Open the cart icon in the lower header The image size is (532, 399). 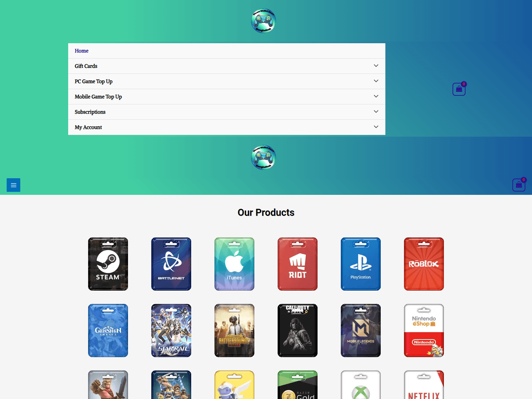click(519, 185)
